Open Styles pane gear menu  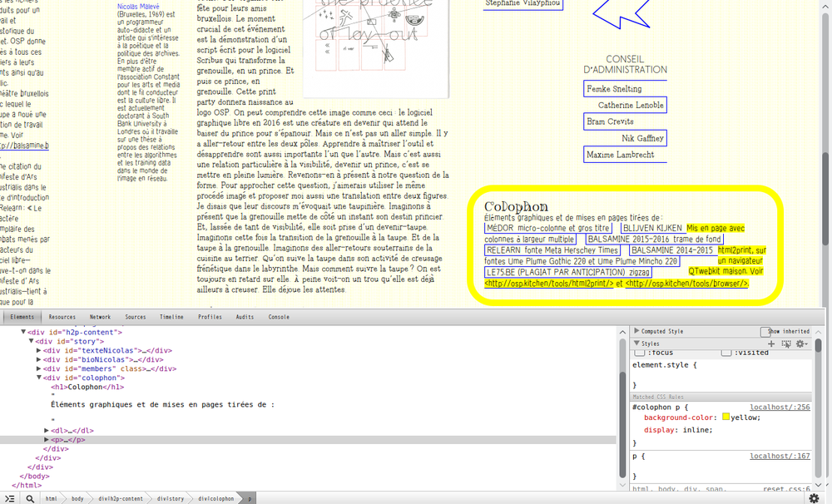801,343
